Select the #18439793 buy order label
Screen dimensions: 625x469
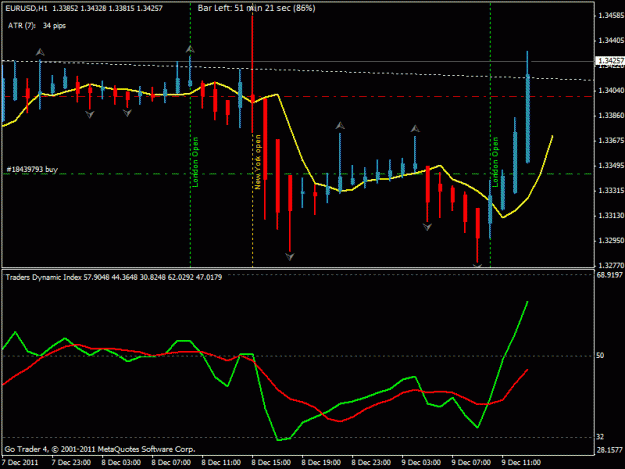(x=32, y=169)
